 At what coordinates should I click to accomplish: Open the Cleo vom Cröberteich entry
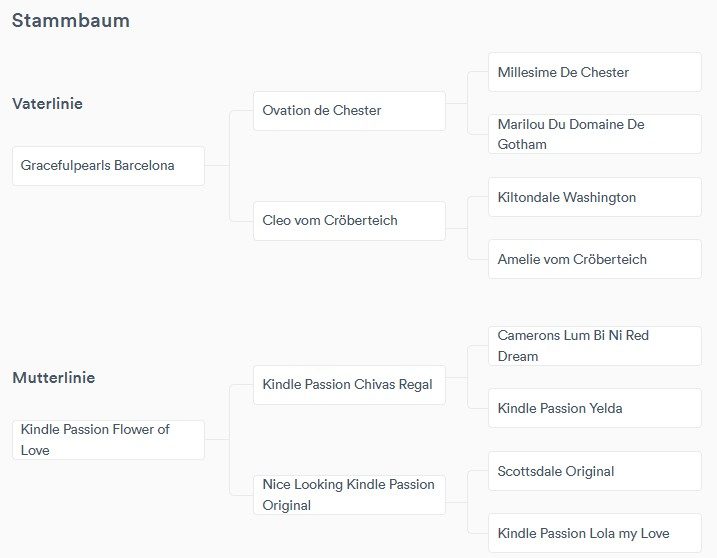(348, 221)
